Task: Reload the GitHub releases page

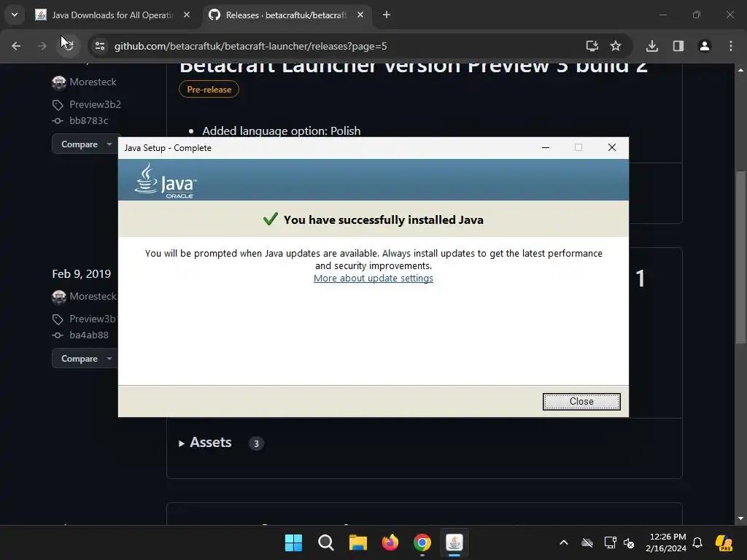Action: pos(68,46)
